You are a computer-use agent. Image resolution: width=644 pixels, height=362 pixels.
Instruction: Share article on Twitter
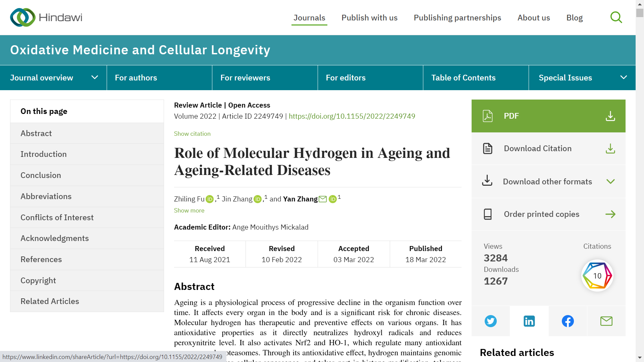(490, 321)
